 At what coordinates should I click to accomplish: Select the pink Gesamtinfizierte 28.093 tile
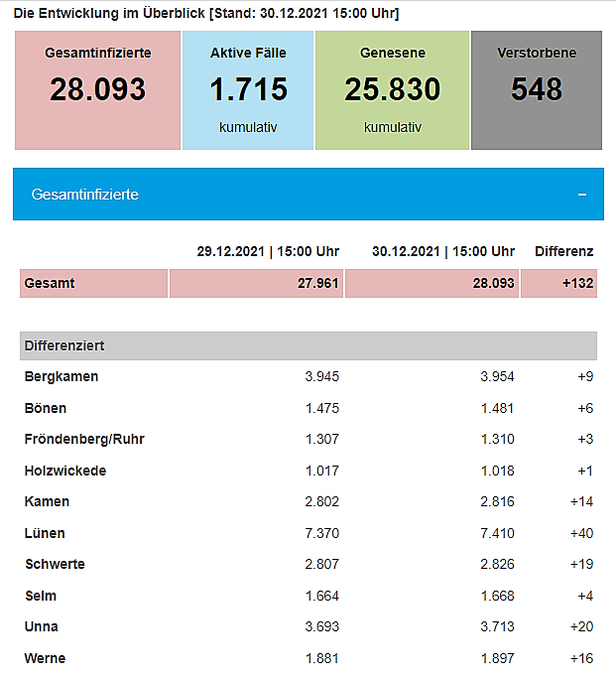pyautogui.click(x=98, y=89)
